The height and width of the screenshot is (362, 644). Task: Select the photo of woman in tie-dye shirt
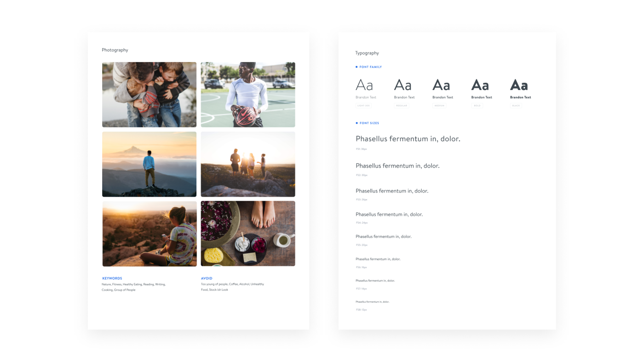pos(149,234)
